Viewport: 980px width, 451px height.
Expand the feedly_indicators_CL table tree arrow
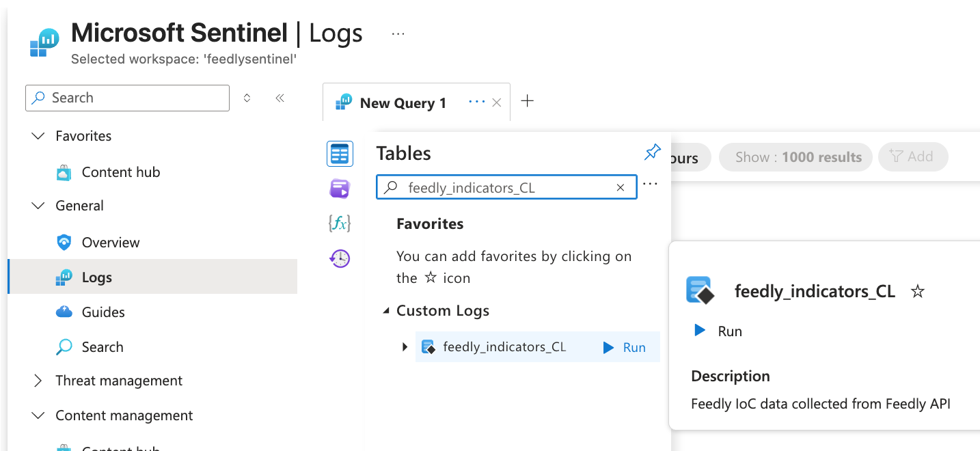click(x=405, y=347)
